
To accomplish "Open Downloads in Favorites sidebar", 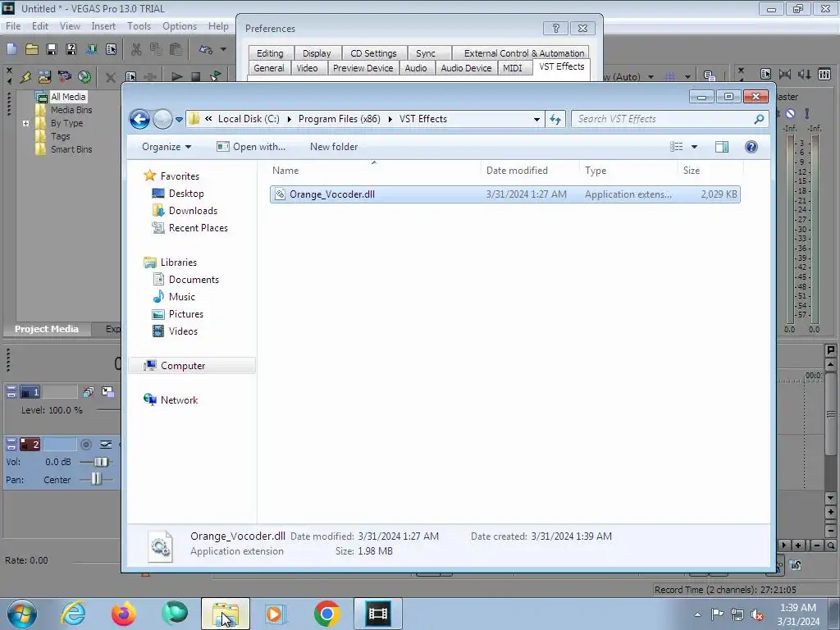I will point(193,211).
